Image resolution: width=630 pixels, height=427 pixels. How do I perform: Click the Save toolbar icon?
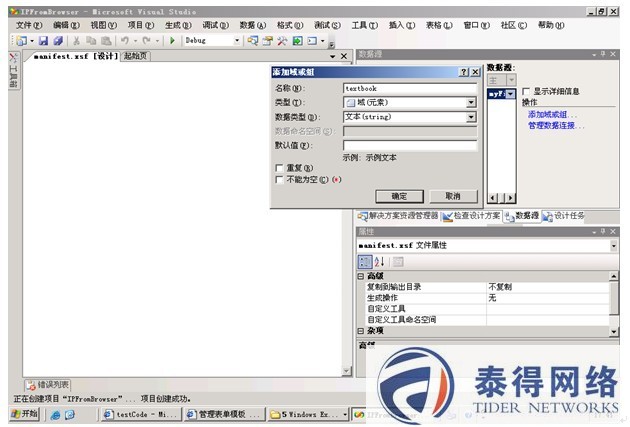coord(43,41)
